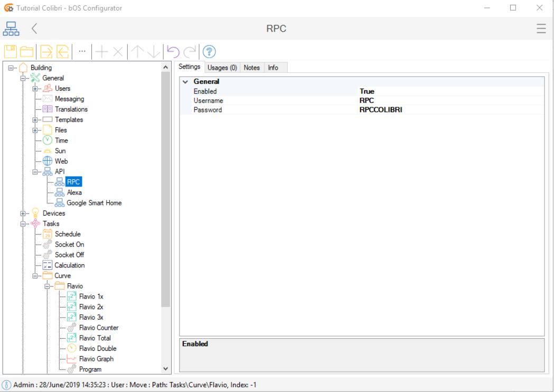Collapse the Flavio folder node
554x392 pixels.
(x=47, y=286)
